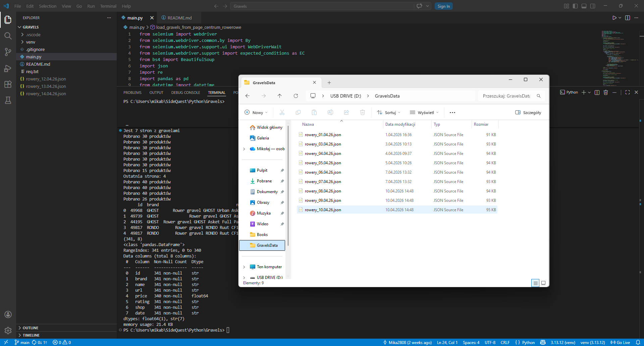The height and width of the screenshot is (346, 644).
Task: Open Run and Debug view icon
Action: pos(8,68)
